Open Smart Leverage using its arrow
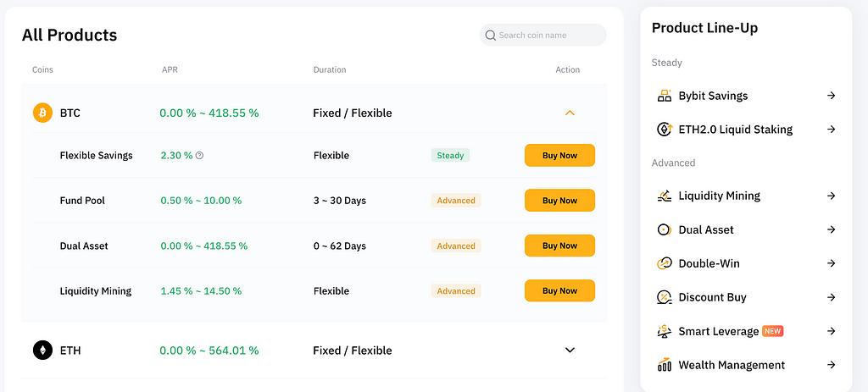Image resolution: width=868 pixels, height=392 pixels. click(x=832, y=331)
